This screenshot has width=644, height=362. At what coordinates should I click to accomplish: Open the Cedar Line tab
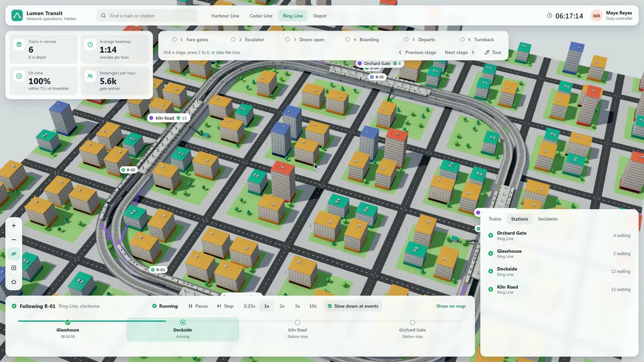click(261, 16)
